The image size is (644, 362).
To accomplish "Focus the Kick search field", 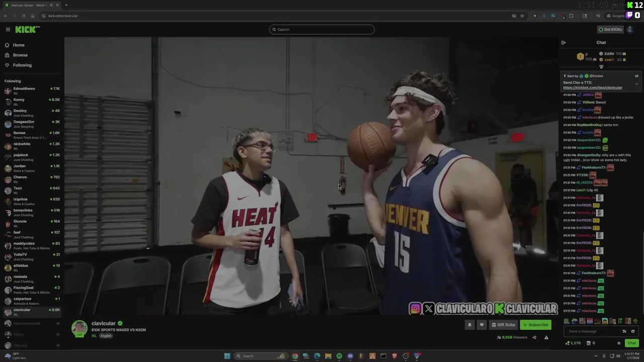I will pyautogui.click(x=322, y=30).
